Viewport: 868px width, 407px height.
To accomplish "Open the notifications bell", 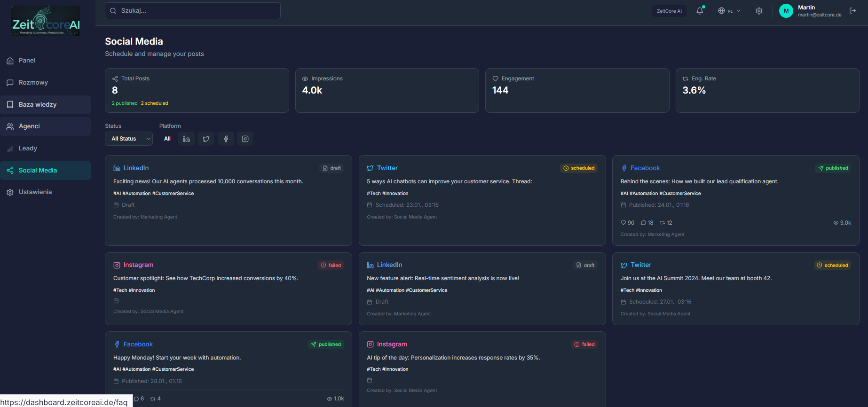I will point(700,11).
